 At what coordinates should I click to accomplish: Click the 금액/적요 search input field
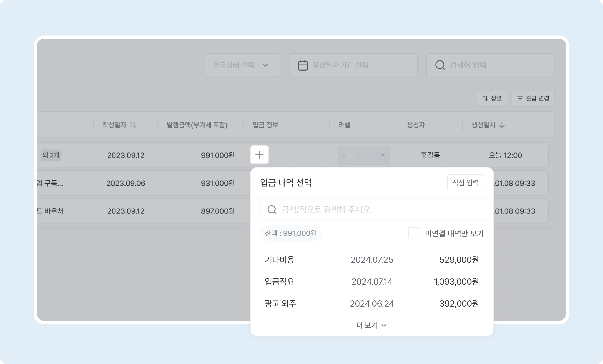[372, 210]
